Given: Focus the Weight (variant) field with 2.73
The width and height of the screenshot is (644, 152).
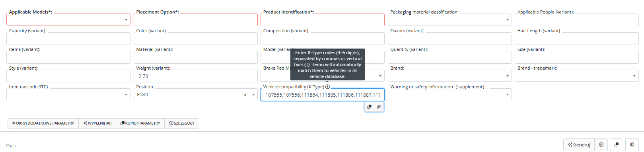Looking at the screenshot, I should [196, 76].
